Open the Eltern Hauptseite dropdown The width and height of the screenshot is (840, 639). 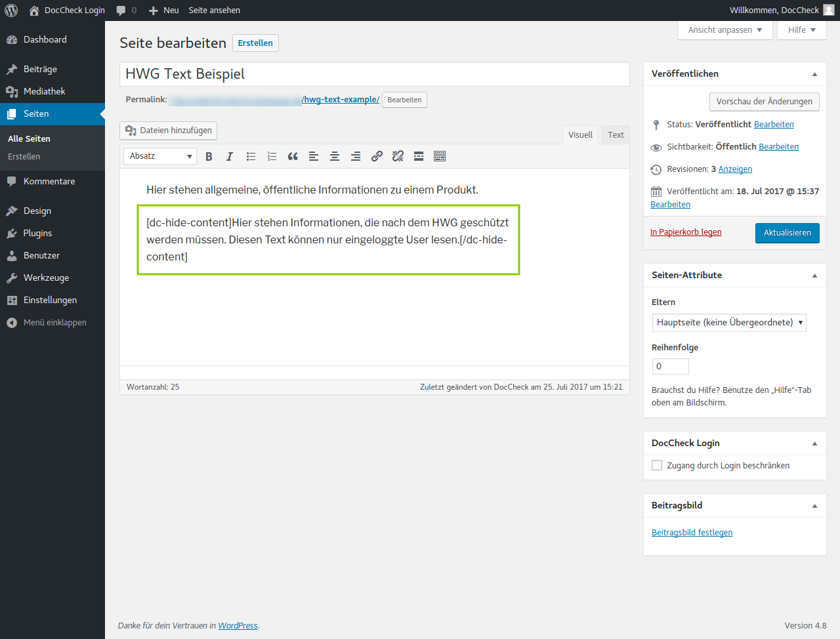click(729, 323)
